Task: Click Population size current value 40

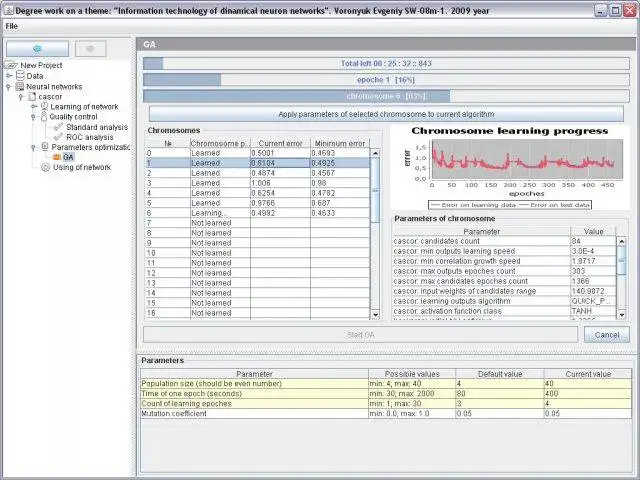Action: pos(588,384)
